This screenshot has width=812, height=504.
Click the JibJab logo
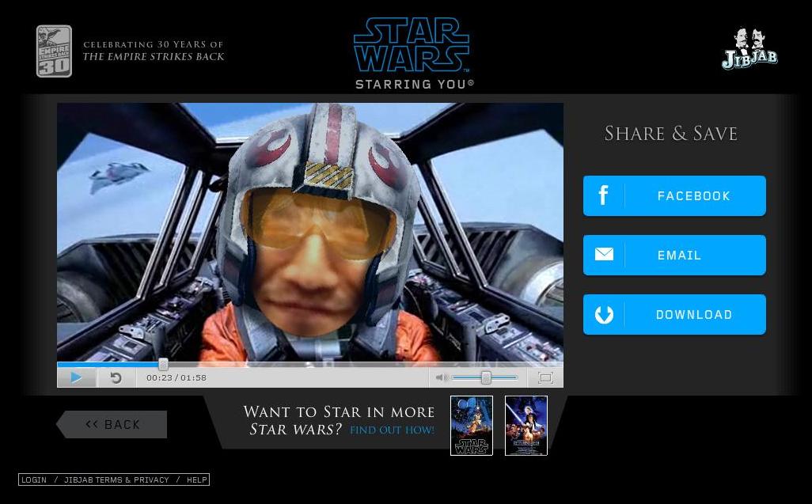click(749, 48)
